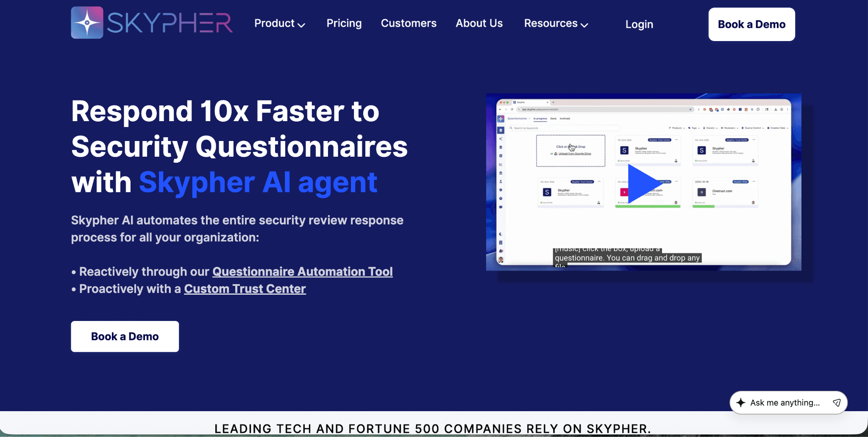Click Book a Demo in the header

[752, 25]
